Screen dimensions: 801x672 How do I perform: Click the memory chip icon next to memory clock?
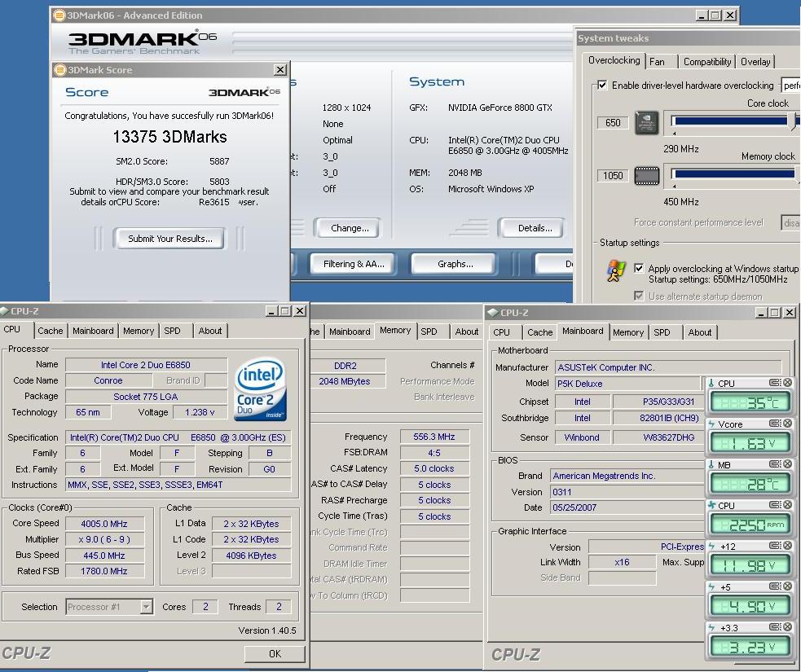point(647,176)
